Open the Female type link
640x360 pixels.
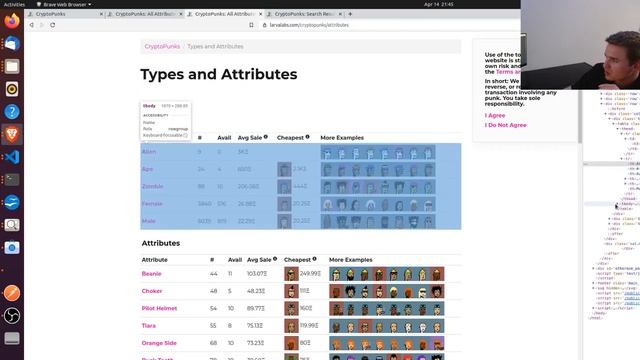(x=152, y=204)
